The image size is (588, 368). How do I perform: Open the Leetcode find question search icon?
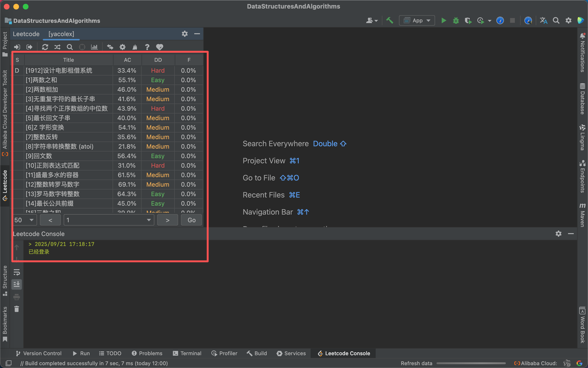coord(70,47)
